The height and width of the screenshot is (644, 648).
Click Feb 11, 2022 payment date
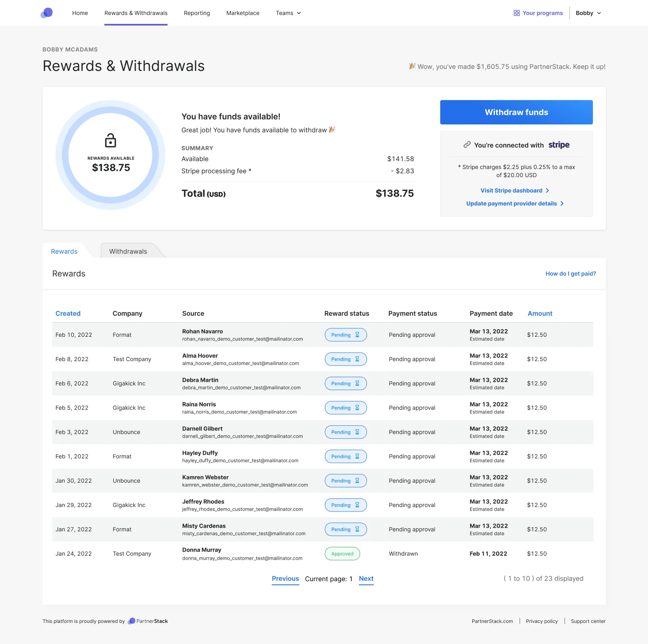coord(488,554)
